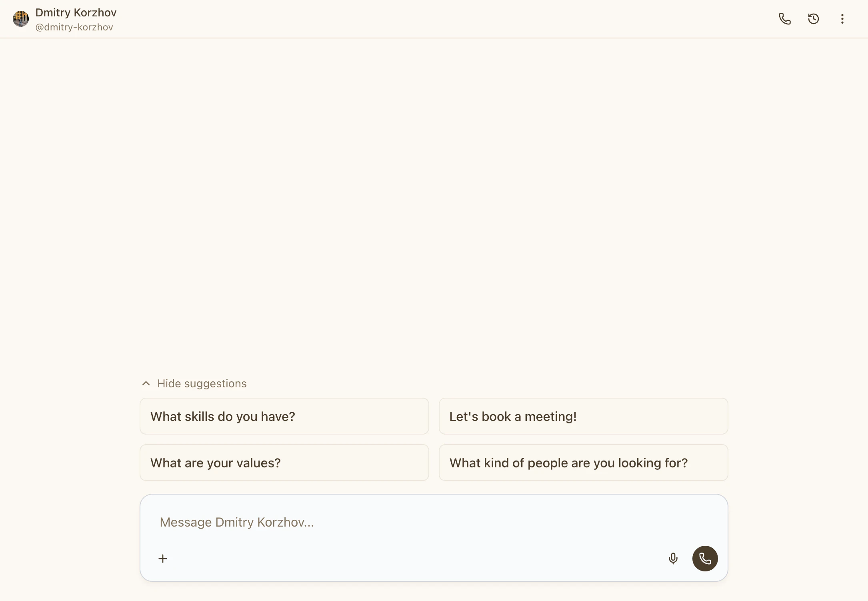Toggle the suggestion panel closed
Image resolution: width=868 pixels, height=601 pixels.
pos(193,383)
